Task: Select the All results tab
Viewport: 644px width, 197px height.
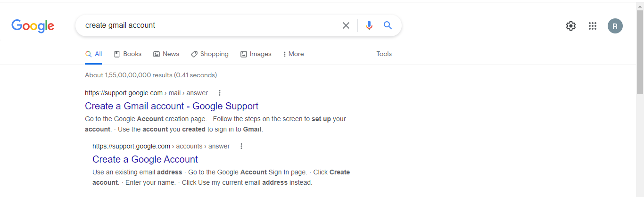Action: 93,54
